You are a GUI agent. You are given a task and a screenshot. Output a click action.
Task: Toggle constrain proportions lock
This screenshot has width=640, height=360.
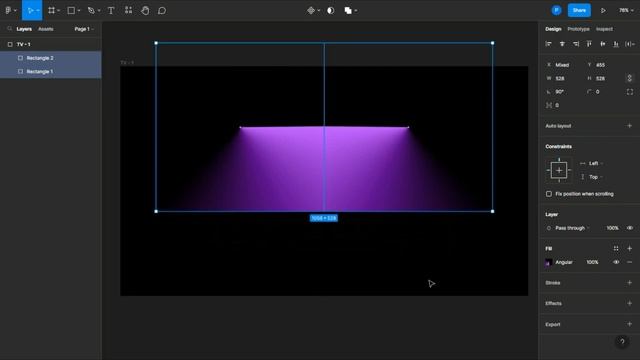tap(630, 78)
